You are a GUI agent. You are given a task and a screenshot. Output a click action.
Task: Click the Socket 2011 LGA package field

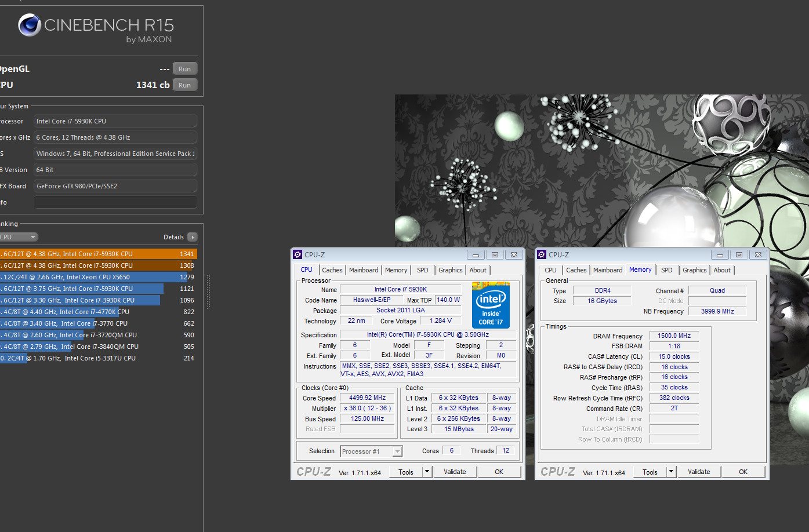401,311
